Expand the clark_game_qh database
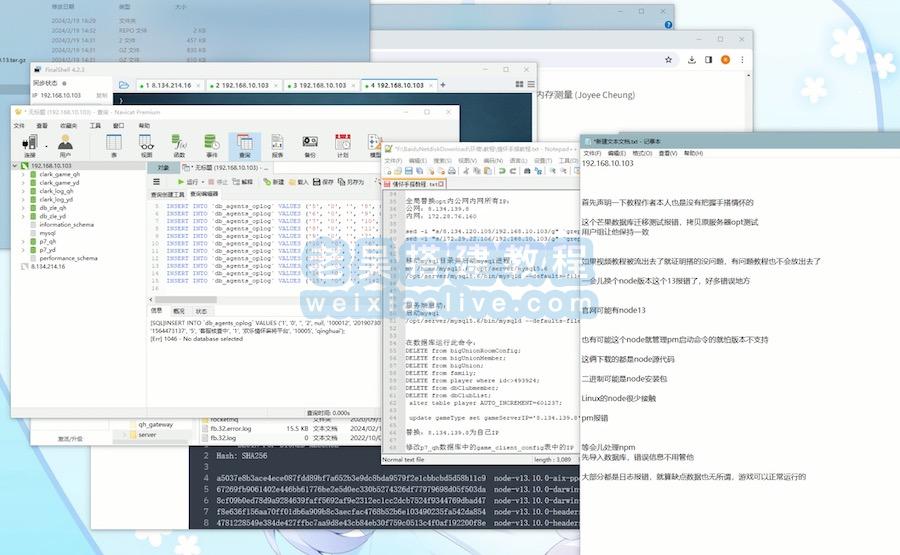This screenshot has width=900, height=555. [24, 174]
